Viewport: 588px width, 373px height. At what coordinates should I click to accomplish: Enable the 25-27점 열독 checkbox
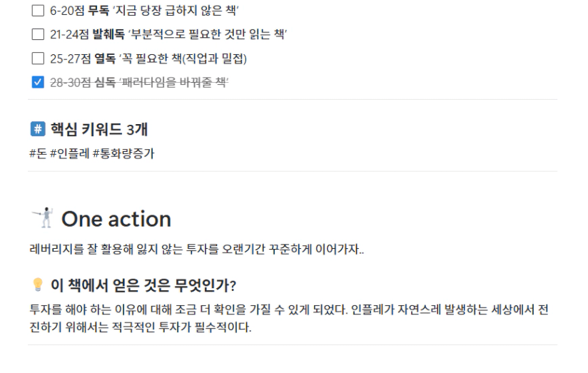click(36, 58)
